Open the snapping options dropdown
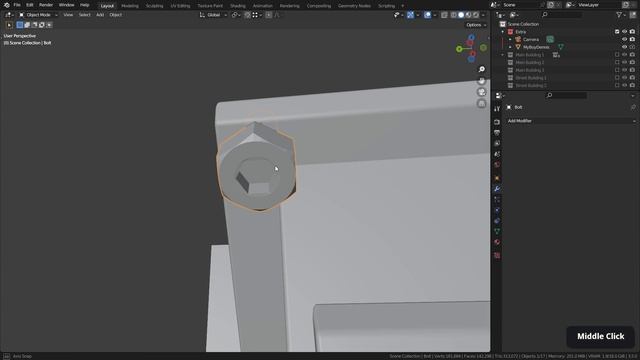 pyautogui.click(x=258, y=15)
